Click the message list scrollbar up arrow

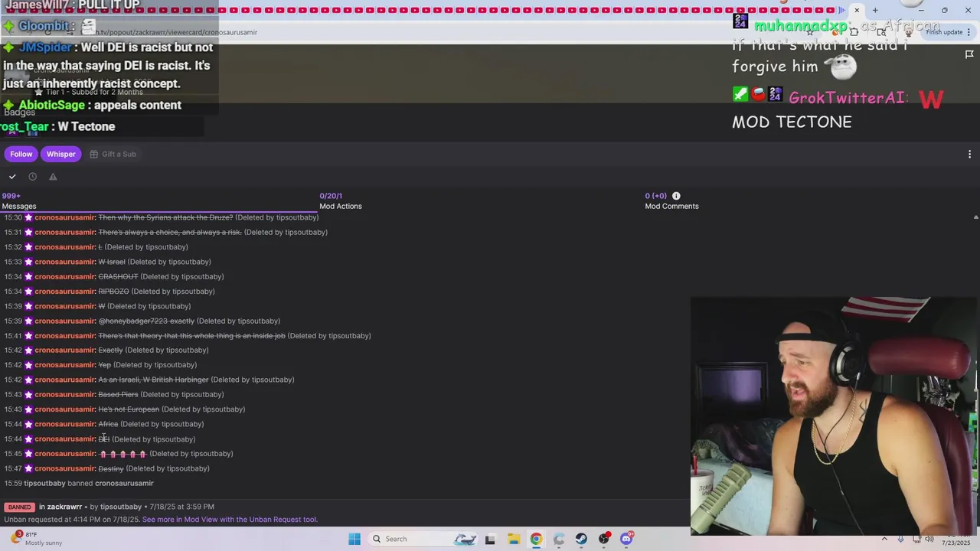(x=975, y=217)
